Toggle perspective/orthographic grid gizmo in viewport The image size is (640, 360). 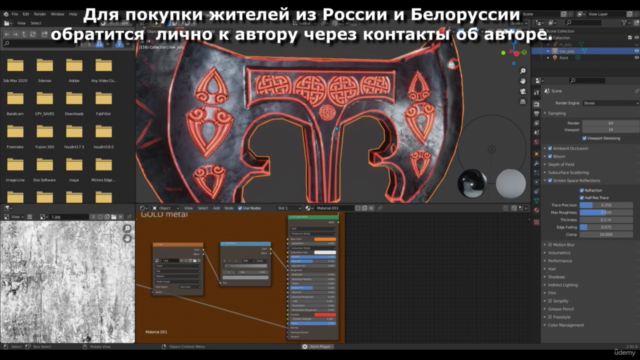(523, 101)
